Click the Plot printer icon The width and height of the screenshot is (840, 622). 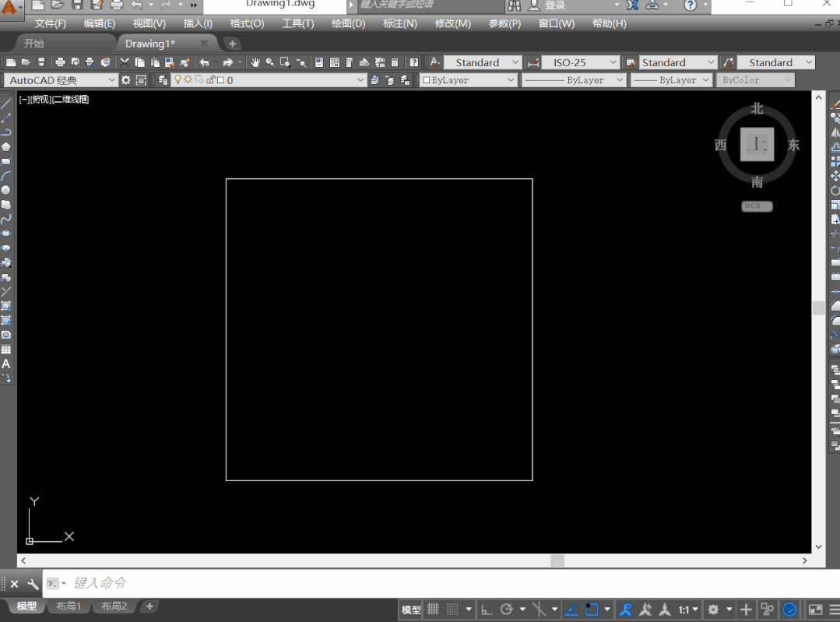(60, 63)
